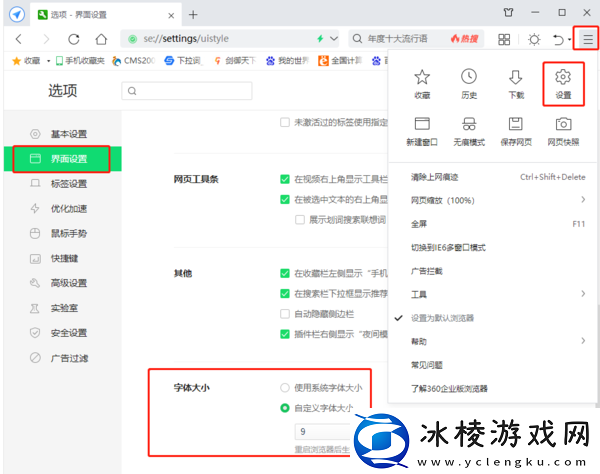Open the 收藏 star bookmark bar button
Screen dimensions: 600x474
[x=26, y=61]
